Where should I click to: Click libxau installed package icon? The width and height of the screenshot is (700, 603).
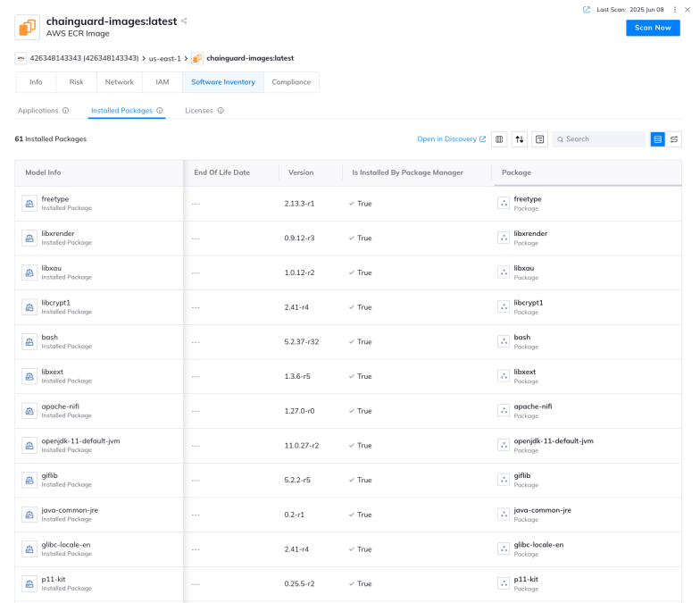click(29, 272)
